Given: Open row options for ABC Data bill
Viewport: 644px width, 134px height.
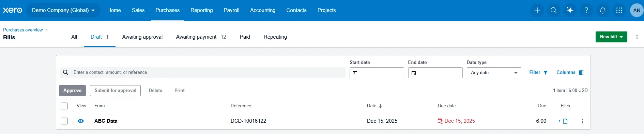Looking at the screenshot, I should (x=582, y=121).
